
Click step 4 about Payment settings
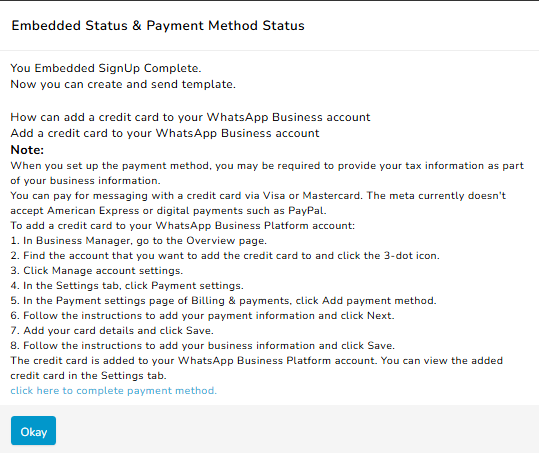(127, 286)
